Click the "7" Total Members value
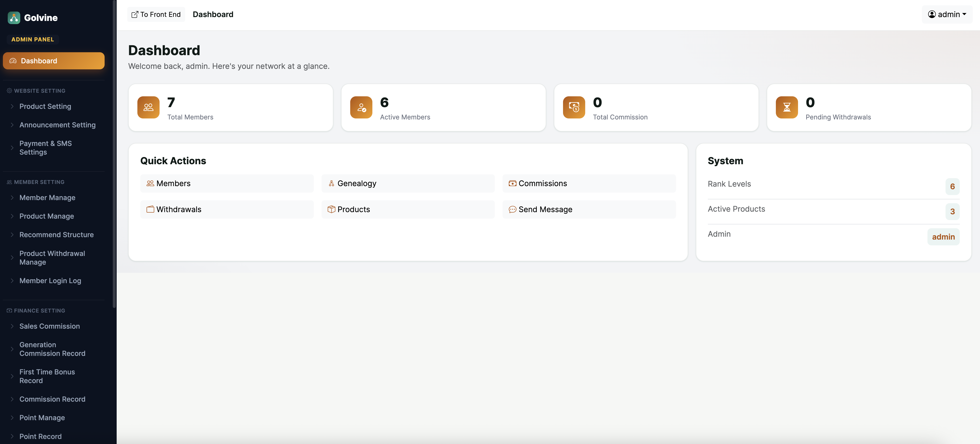Image resolution: width=980 pixels, height=444 pixels. 171,102
